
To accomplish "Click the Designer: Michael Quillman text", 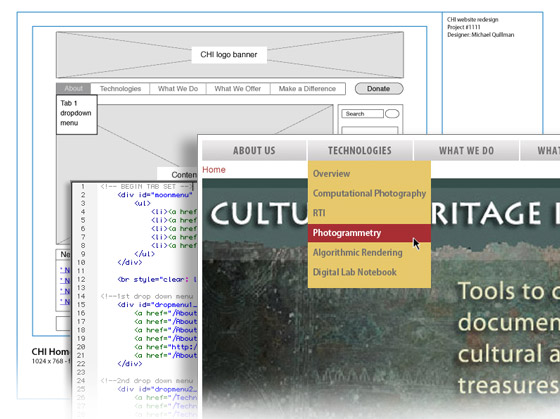I will pos(481,35).
